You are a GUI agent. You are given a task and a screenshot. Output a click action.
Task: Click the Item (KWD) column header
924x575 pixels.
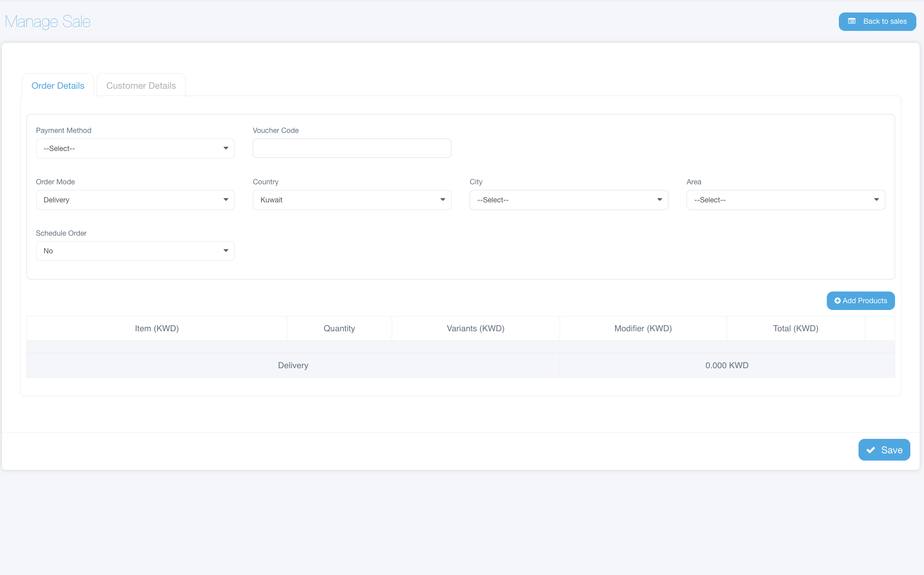point(157,328)
